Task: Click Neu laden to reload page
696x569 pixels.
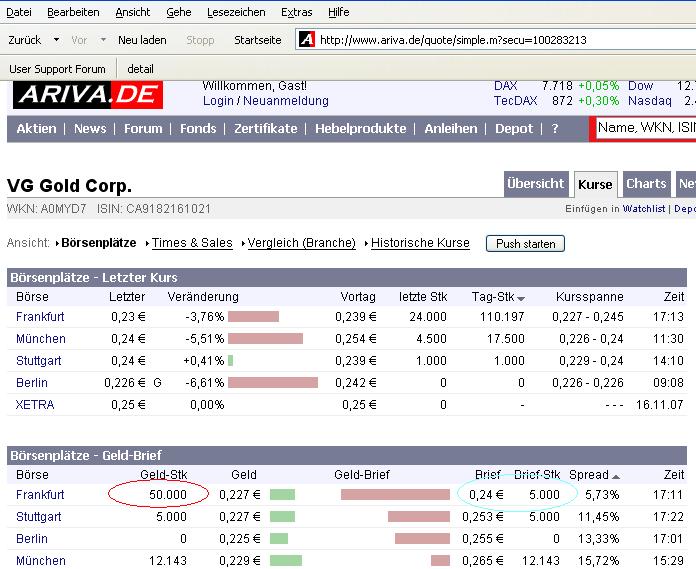Action: [x=142, y=40]
